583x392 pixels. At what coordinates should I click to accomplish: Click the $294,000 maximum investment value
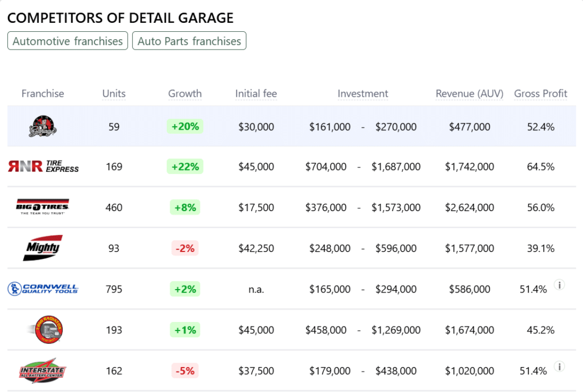click(x=396, y=290)
